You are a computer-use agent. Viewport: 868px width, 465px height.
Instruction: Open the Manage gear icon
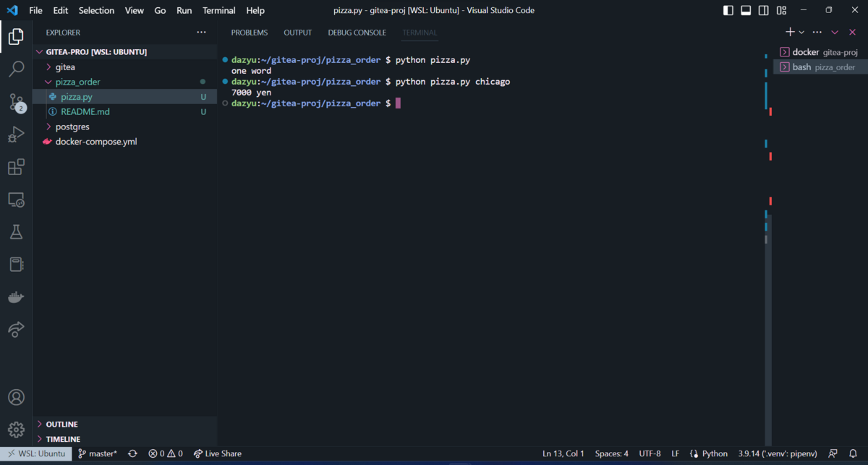tap(16, 430)
